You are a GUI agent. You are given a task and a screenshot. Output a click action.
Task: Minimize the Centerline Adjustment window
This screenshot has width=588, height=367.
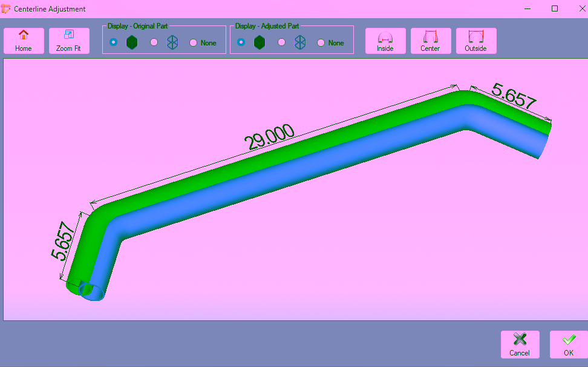click(528, 8)
